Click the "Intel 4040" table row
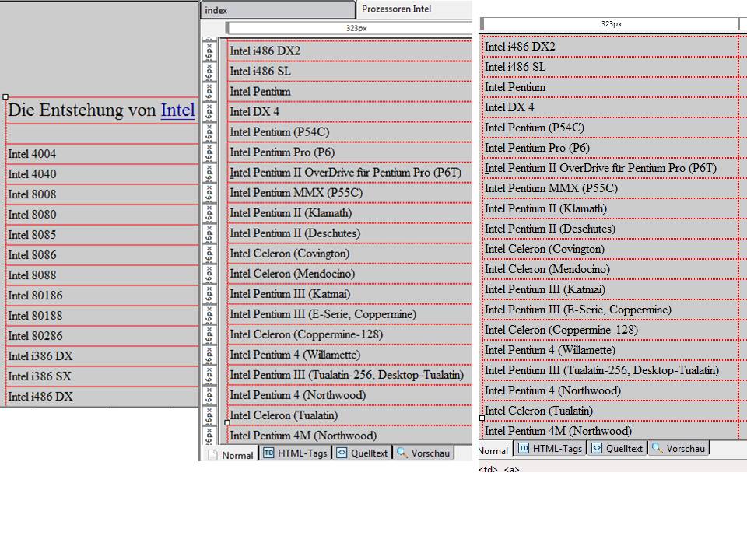Screen dimensions: 747x560 102,174
